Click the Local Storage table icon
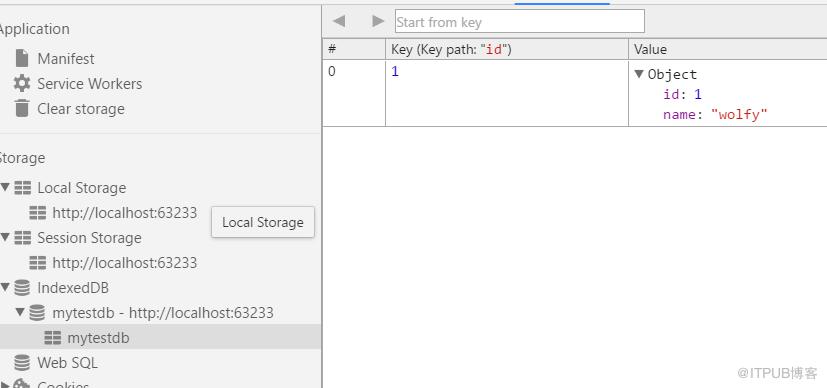Screen dimensions: 827x388 22,188
